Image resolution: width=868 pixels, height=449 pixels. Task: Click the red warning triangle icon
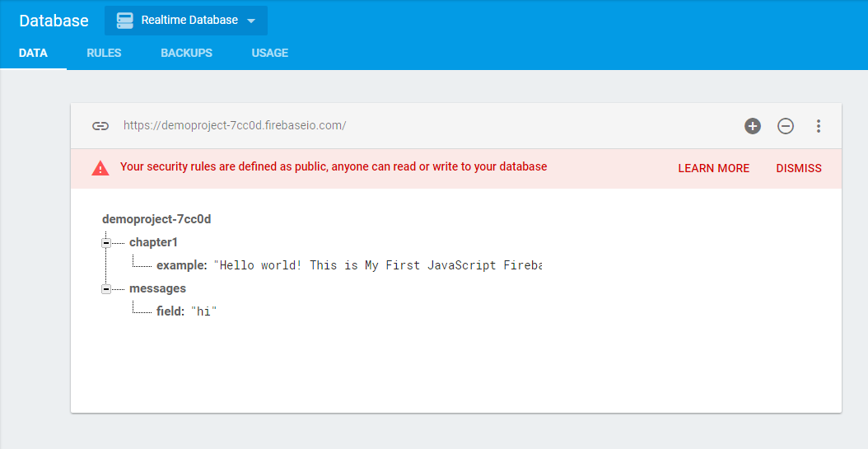point(100,168)
